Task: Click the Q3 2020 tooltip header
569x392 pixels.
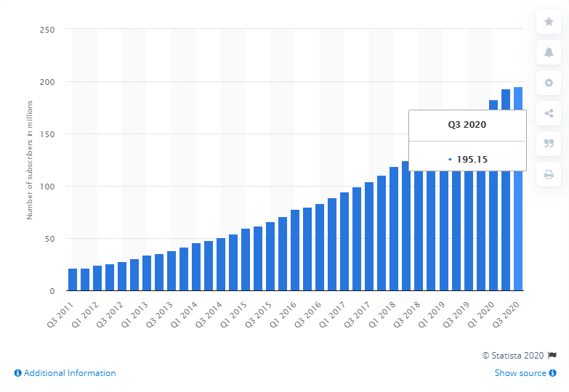Action: pyautogui.click(x=467, y=125)
